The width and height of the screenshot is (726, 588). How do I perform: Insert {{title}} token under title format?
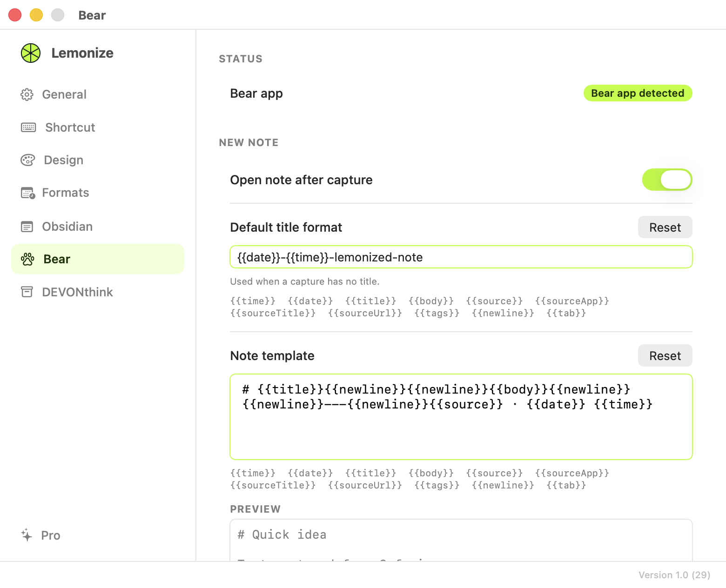(371, 301)
